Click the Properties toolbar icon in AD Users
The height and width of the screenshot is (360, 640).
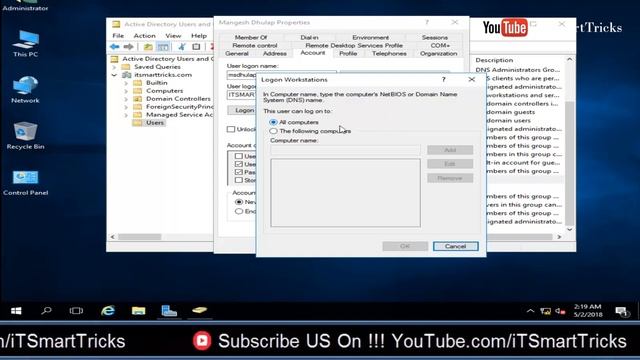pos(196,47)
